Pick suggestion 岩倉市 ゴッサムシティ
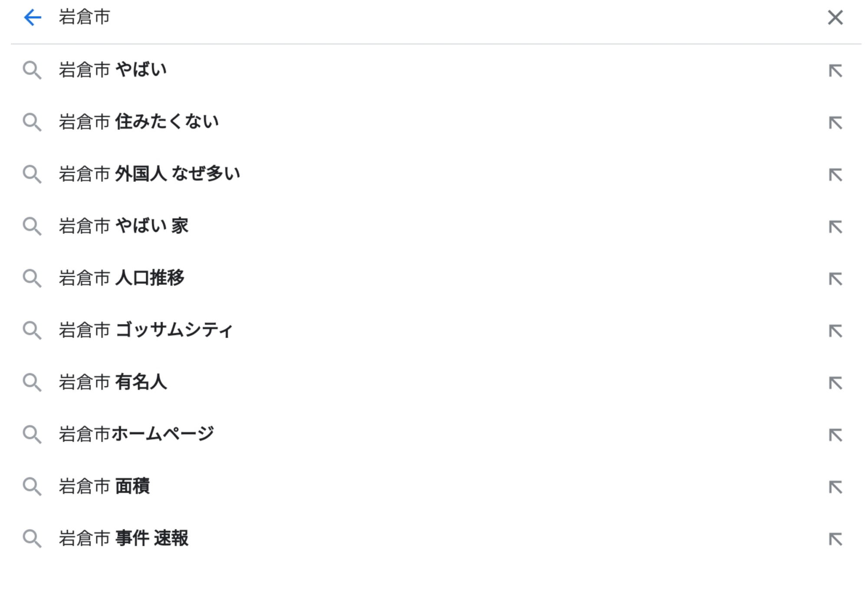868x591 pixels. (146, 330)
